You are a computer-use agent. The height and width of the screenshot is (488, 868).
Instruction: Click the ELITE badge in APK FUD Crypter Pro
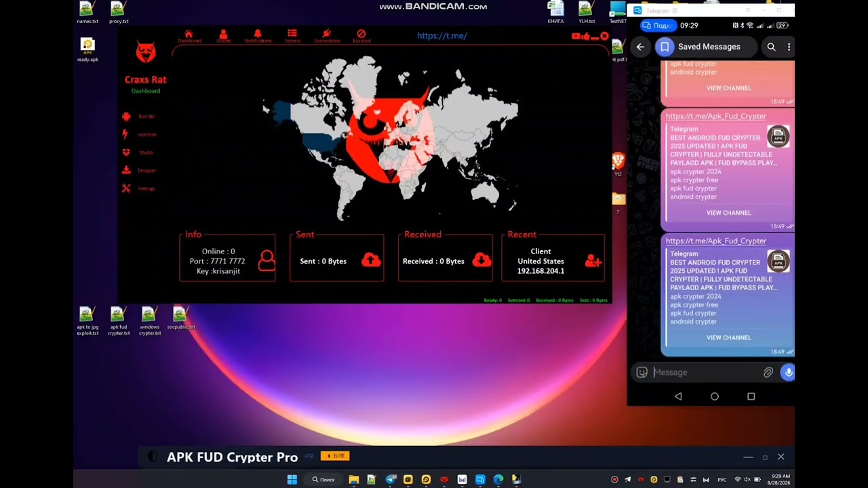[335, 456]
